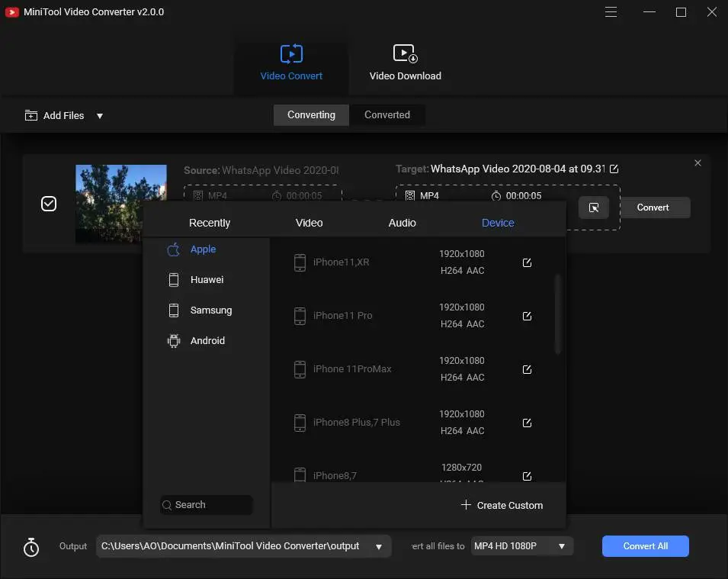Screen dimensions: 728x579
Task: Switch to the Converted tab
Action: [x=387, y=115]
